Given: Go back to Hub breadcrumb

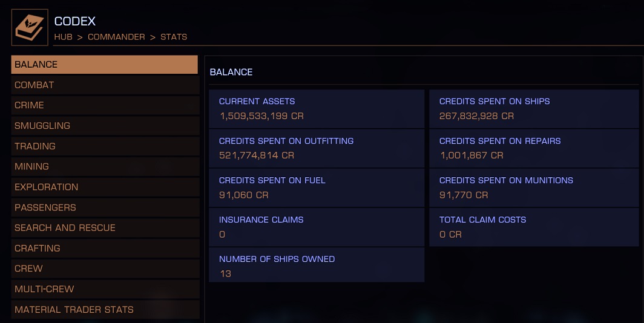Looking at the screenshot, I should [63, 37].
